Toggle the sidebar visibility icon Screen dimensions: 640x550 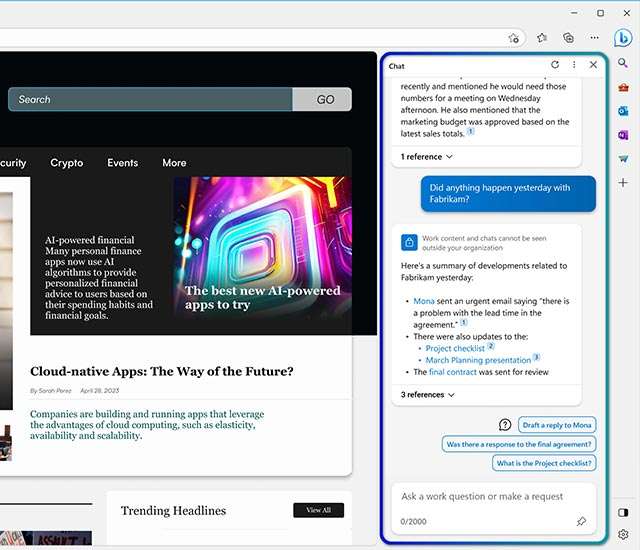click(623, 511)
